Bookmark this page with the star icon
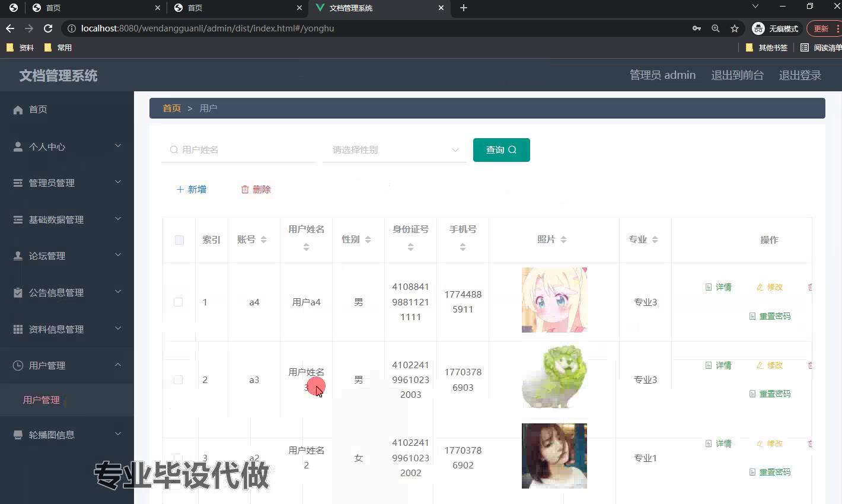Image resolution: width=842 pixels, height=504 pixels. point(735,28)
